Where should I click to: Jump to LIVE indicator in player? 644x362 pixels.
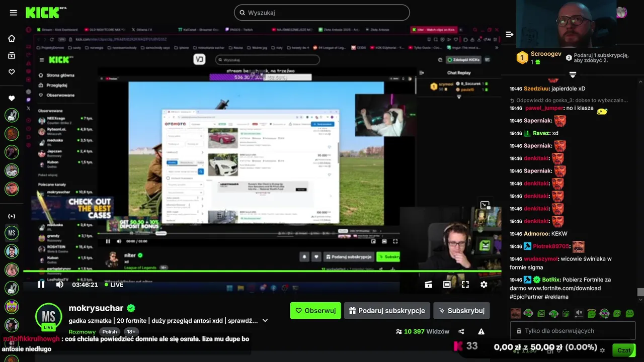point(114,285)
